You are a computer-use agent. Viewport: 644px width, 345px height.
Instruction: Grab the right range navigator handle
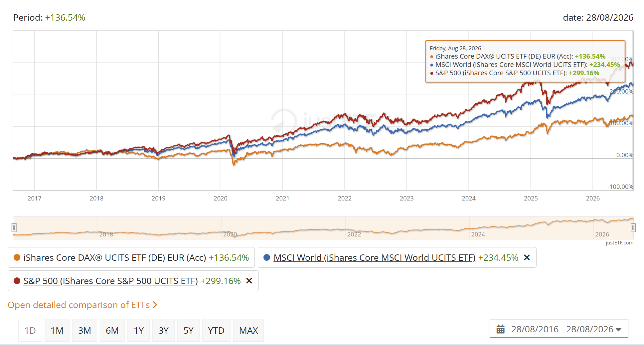coord(633,228)
